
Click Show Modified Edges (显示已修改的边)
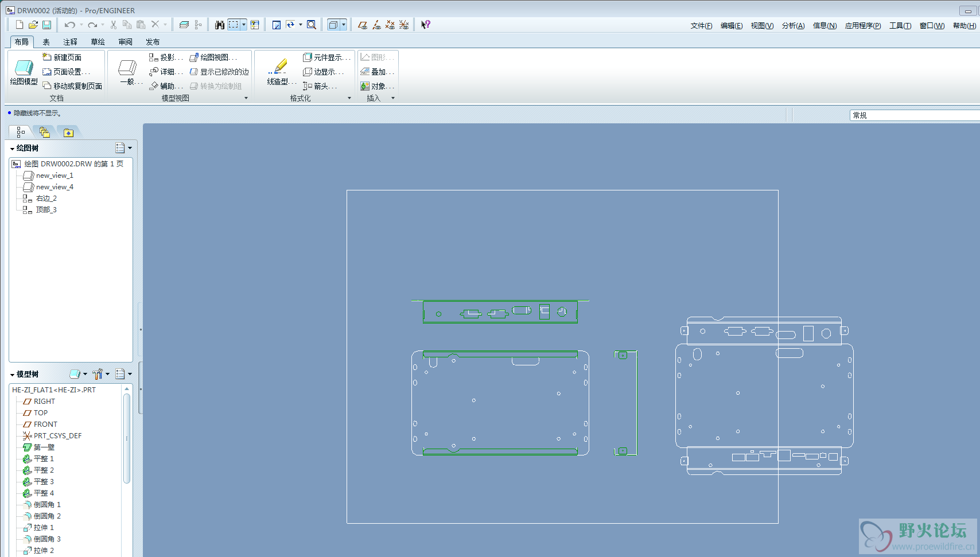coord(219,72)
